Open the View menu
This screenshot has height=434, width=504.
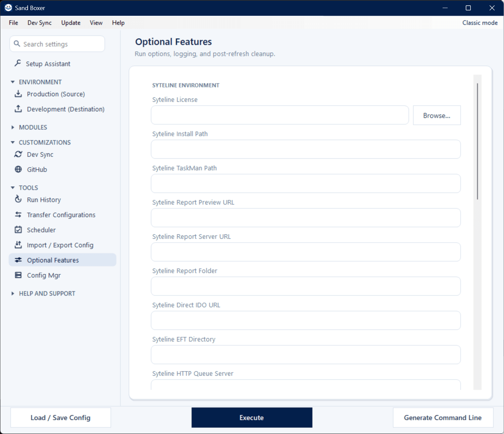coord(96,22)
